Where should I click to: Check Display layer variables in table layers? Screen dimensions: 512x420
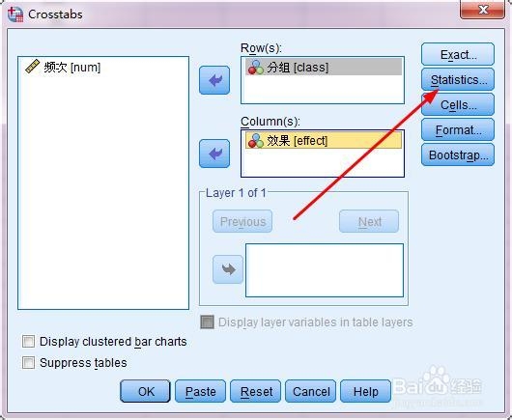pyautogui.click(x=207, y=322)
